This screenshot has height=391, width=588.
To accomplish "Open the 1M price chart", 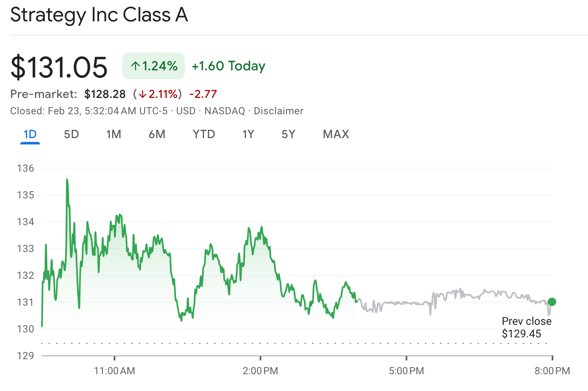I will click(114, 134).
